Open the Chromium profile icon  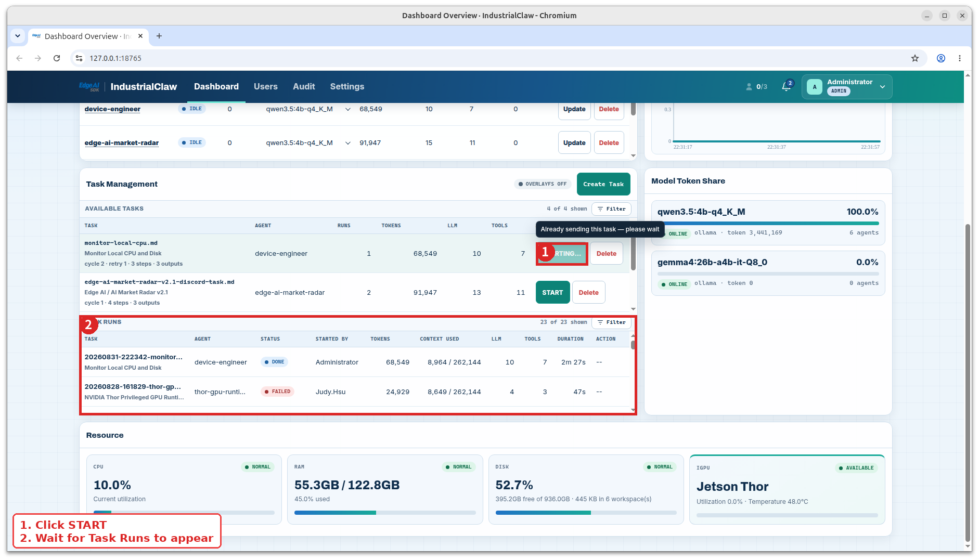[x=941, y=58]
